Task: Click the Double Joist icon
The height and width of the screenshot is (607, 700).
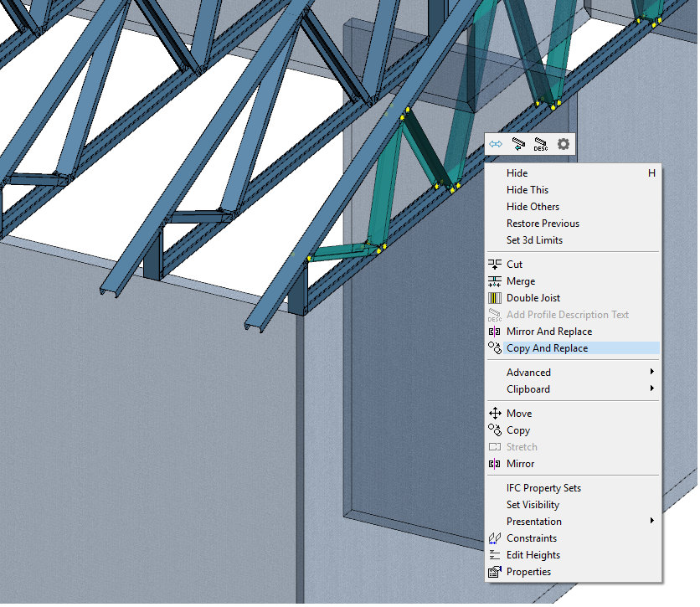Action: point(494,298)
